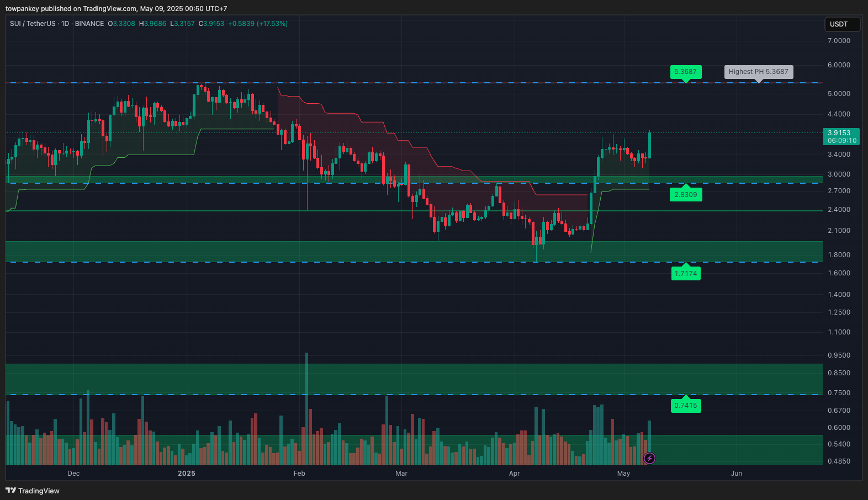The height and width of the screenshot is (500, 868).
Task: Click the Feb label on time axis
Action: point(299,474)
